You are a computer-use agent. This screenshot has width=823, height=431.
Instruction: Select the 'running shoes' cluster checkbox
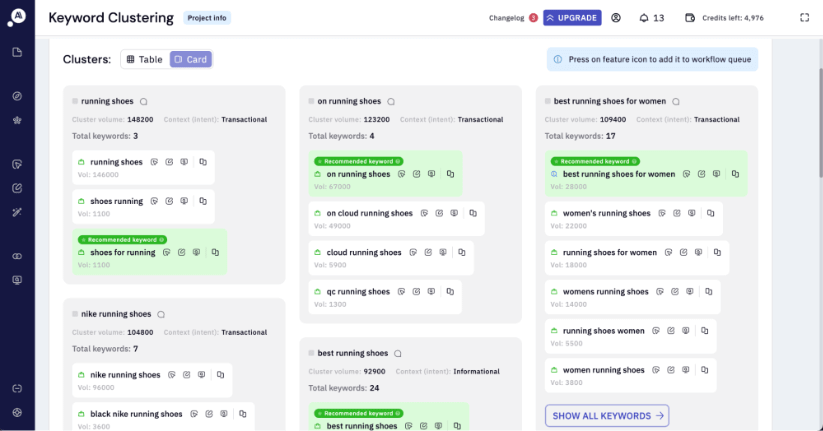(75, 101)
